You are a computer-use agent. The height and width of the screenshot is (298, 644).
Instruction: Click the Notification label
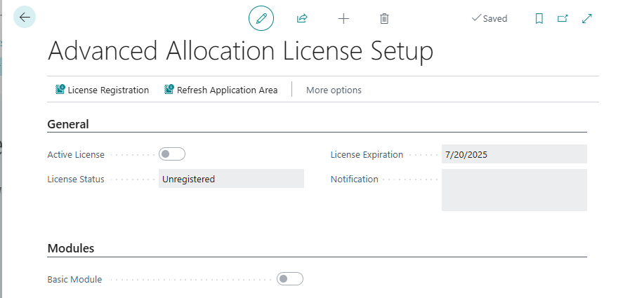click(355, 179)
